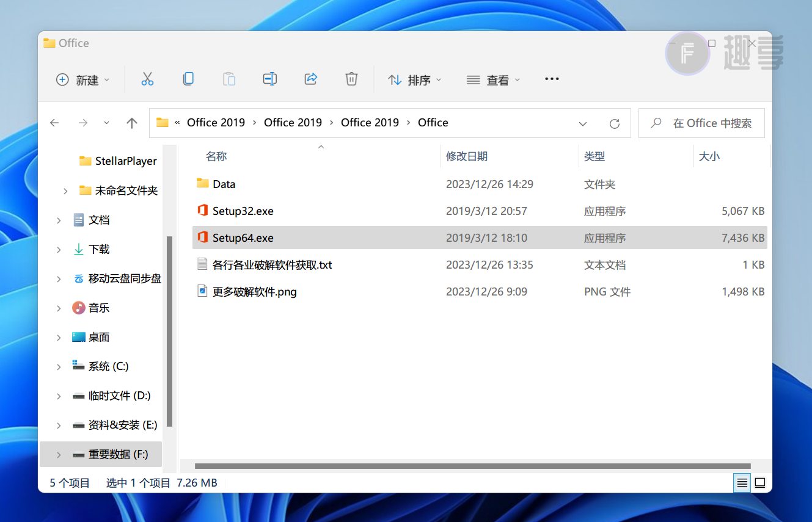Screen dimensions: 812x522
Task: Click the sidebar vertical scrollbar
Action: pos(169,332)
